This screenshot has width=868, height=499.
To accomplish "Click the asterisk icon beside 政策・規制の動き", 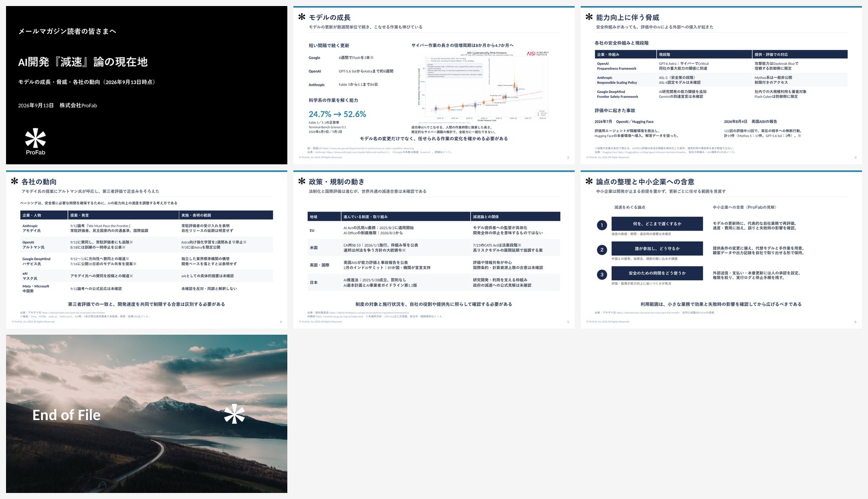I will click(x=301, y=181).
